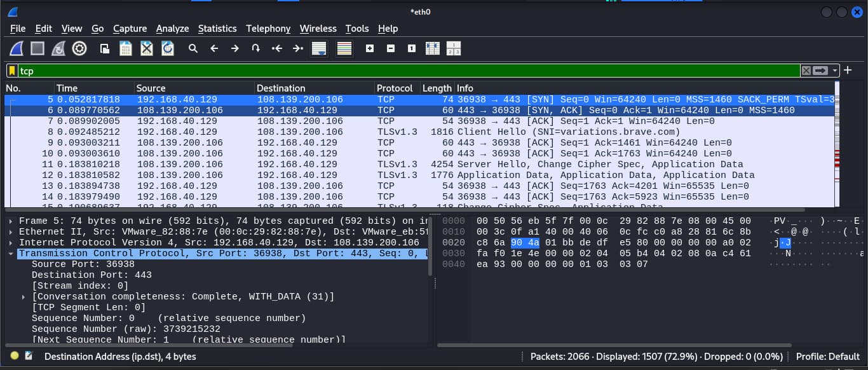This screenshot has height=370, width=868.
Task: Select packet 8 Client Hello row
Action: coord(419,132)
